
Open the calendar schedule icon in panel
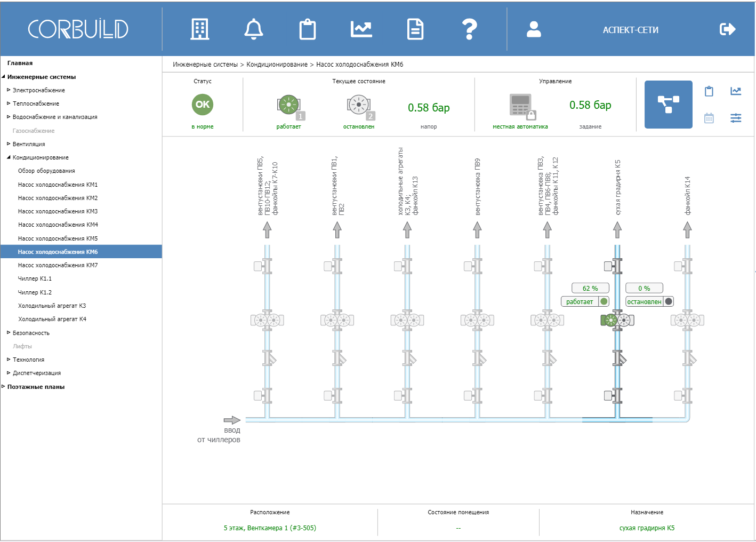click(x=709, y=118)
